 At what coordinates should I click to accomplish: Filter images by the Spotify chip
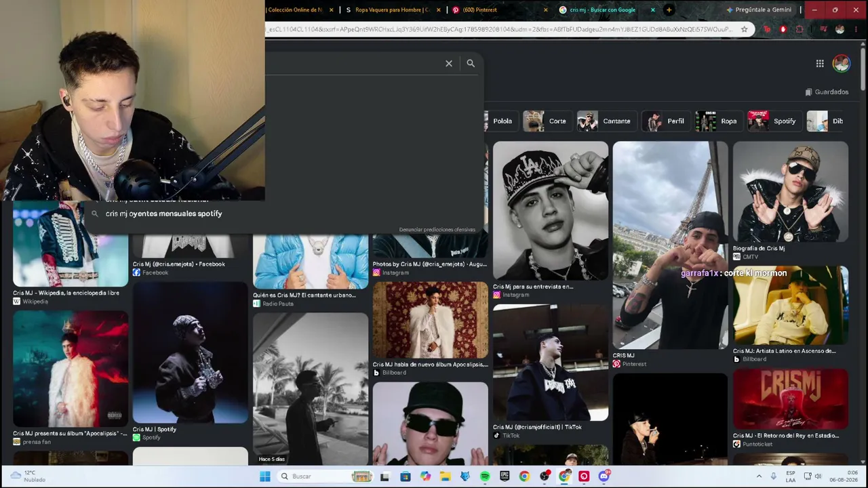click(x=774, y=121)
